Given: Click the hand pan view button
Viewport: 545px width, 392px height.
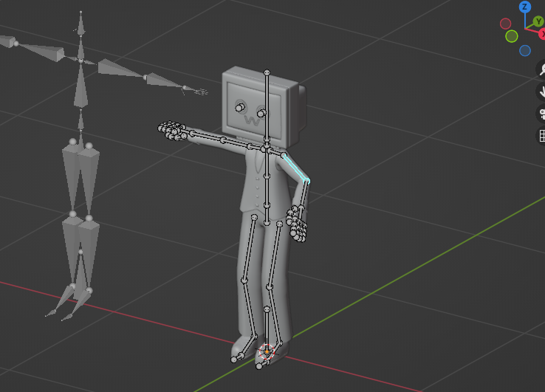Looking at the screenshot, I should pyautogui.click(x=541, y=92).
